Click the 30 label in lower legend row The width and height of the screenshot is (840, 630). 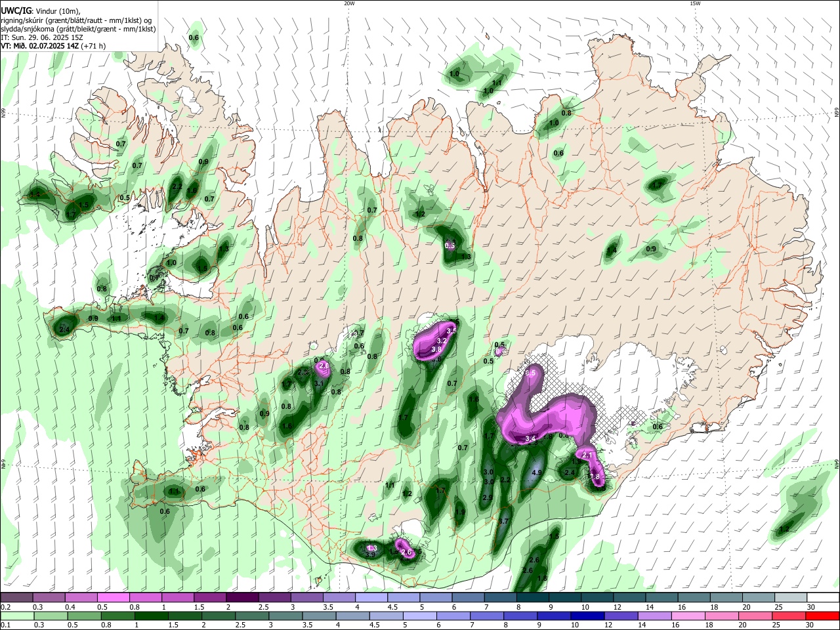tap(811, 625)
